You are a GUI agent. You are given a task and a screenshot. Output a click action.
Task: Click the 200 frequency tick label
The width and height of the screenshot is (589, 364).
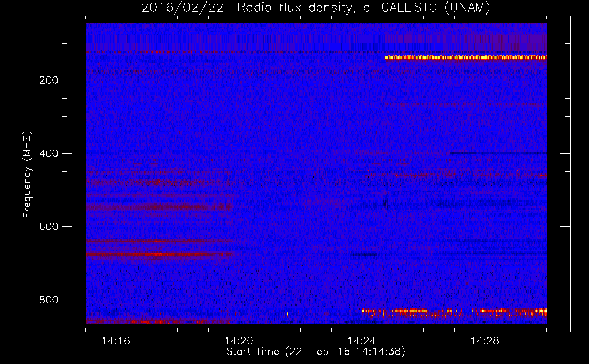click(x=49, y=80)
